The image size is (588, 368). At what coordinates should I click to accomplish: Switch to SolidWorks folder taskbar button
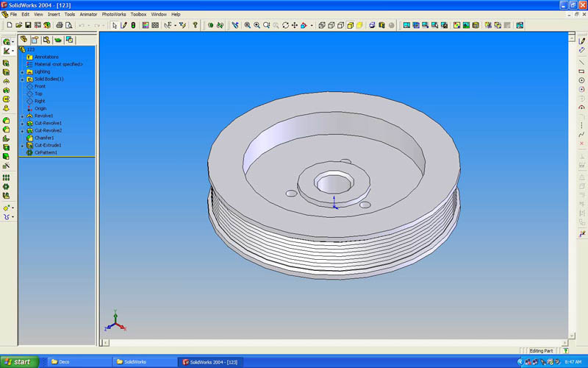pos(144,362)
